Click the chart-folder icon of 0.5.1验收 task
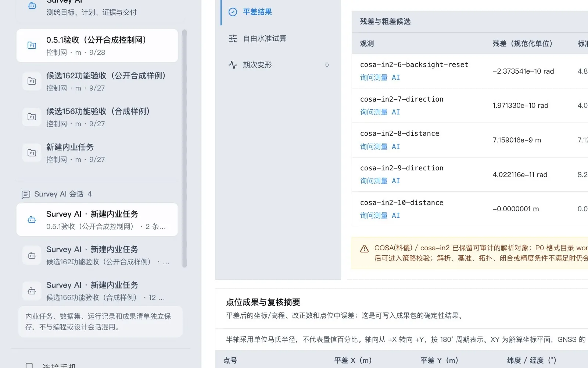 pyautogui.click(x=32, y=46)
